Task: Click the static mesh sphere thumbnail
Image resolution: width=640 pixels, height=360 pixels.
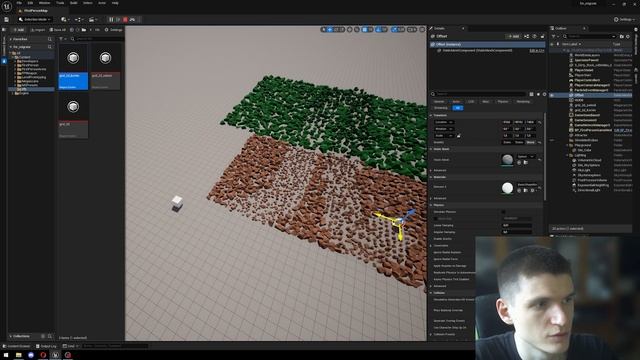Action: tap(507, 159)
